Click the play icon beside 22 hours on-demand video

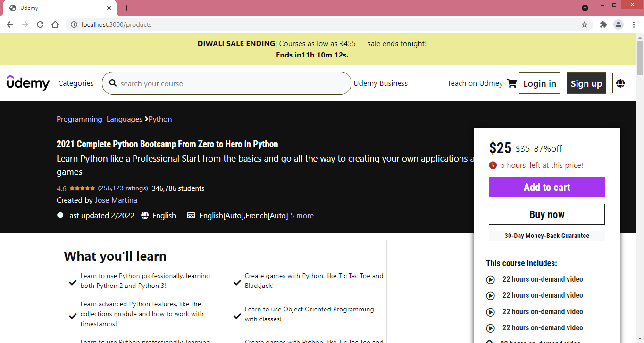point(490,279)
